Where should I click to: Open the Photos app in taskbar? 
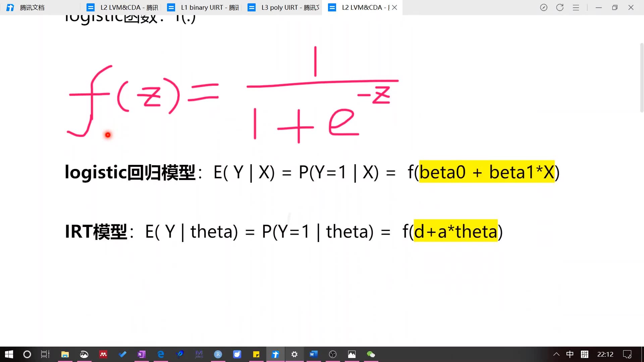(352, 354)
